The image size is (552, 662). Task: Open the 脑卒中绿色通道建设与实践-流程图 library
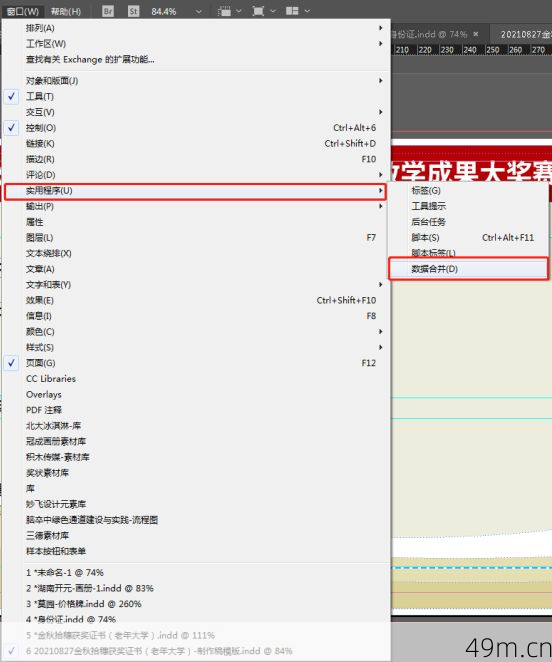pyautogui.click(x=196, y=520)
